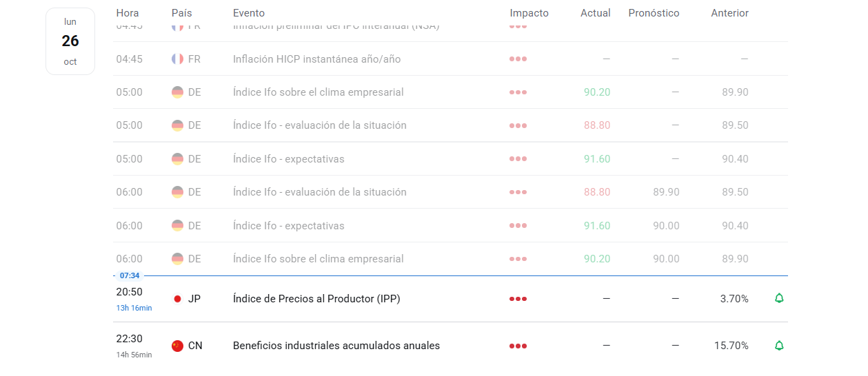The height and width of the screenshot is (376, 868).
Task: Open 05:00 Índice Ifo - expectativas event
Action: [x=289, y=159]
